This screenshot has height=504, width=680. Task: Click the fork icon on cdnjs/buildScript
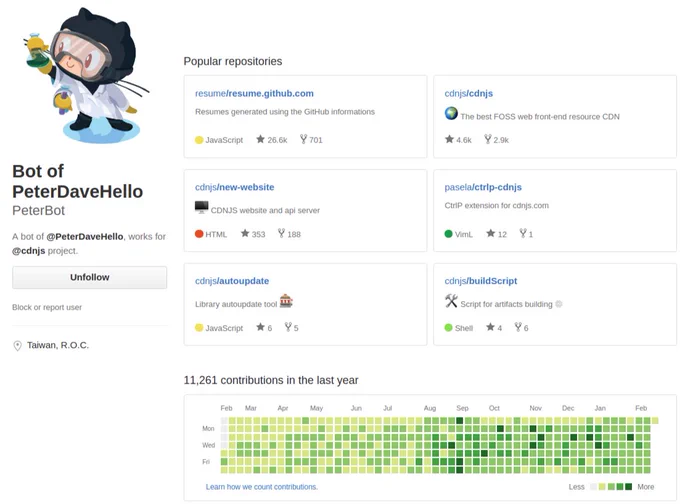click(x=518, y=327)
